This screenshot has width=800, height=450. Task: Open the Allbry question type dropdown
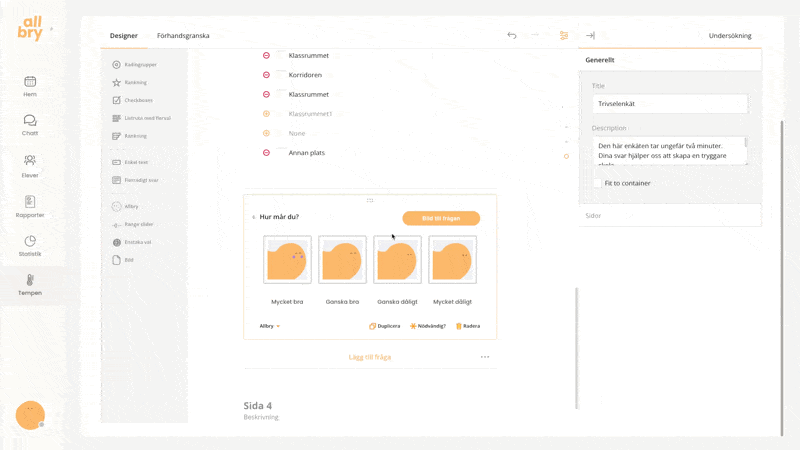tap(270, 326)
